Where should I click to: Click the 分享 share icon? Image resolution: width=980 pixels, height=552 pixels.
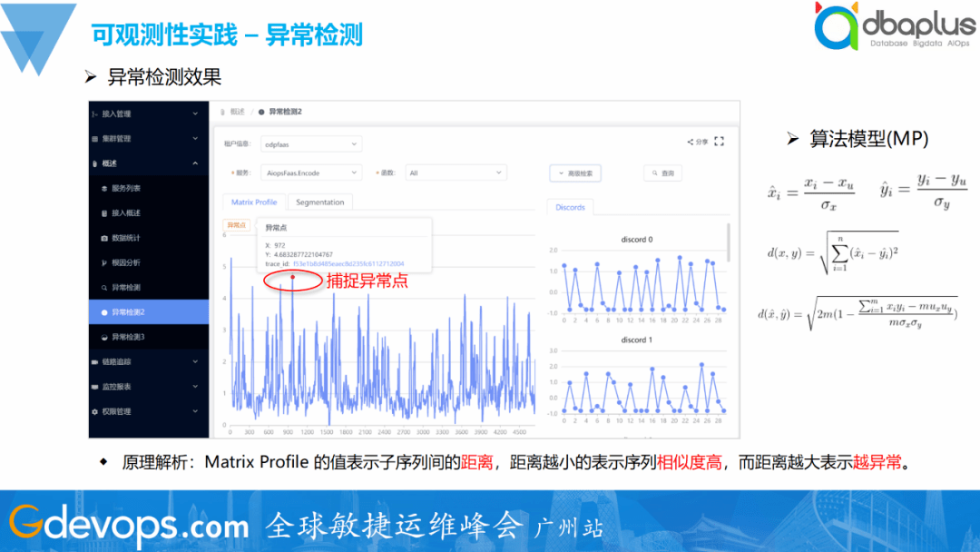tap(695, 143)
